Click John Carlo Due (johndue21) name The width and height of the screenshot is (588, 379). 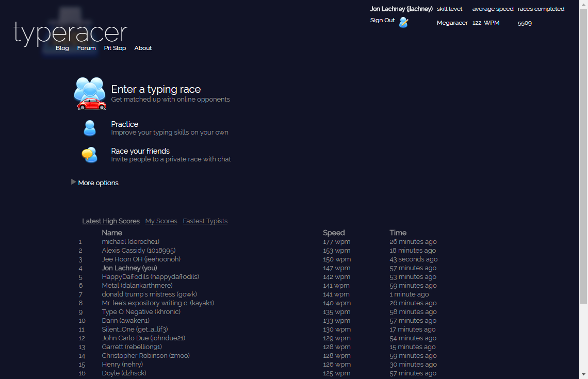143,338
